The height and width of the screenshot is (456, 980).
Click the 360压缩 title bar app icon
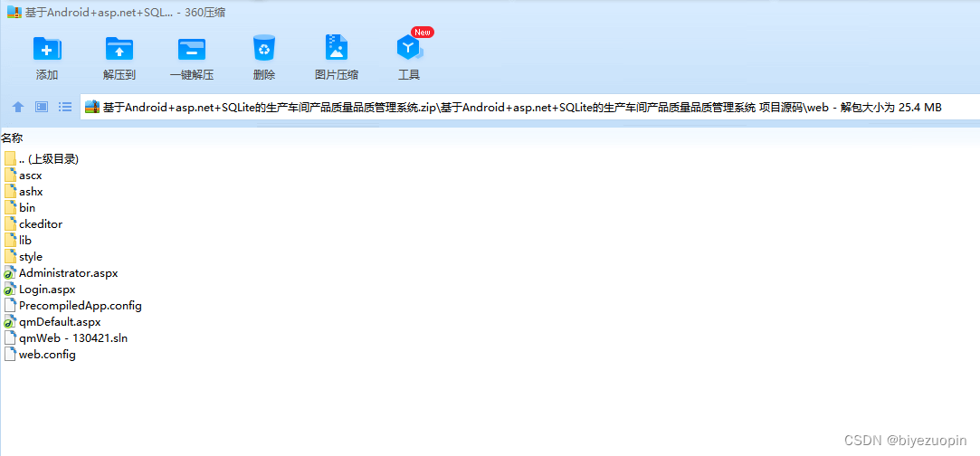click(x=14, y=12)
